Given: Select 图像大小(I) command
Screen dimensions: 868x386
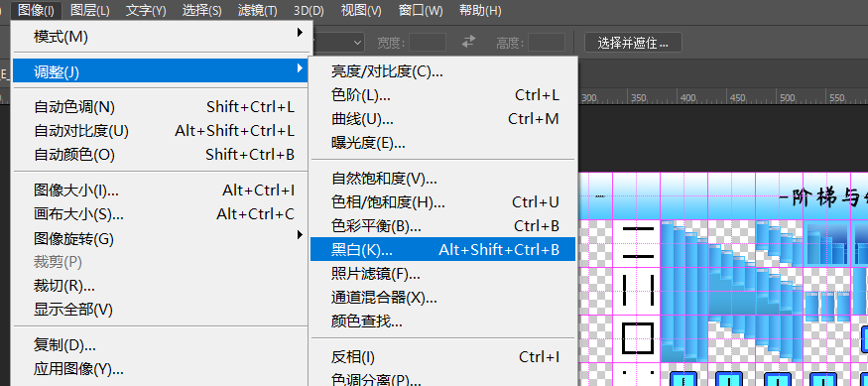Looking at the screenshot, I should [x=162, y=191].
